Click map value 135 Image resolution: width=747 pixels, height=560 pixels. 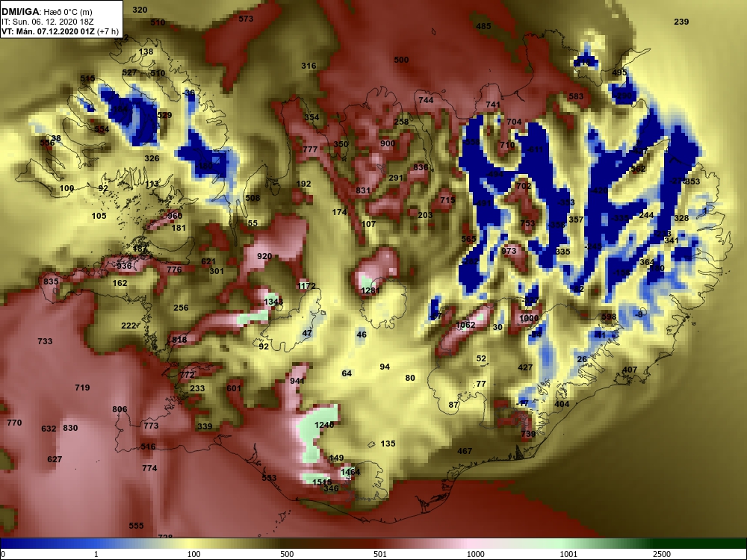(x=388, y=444)
